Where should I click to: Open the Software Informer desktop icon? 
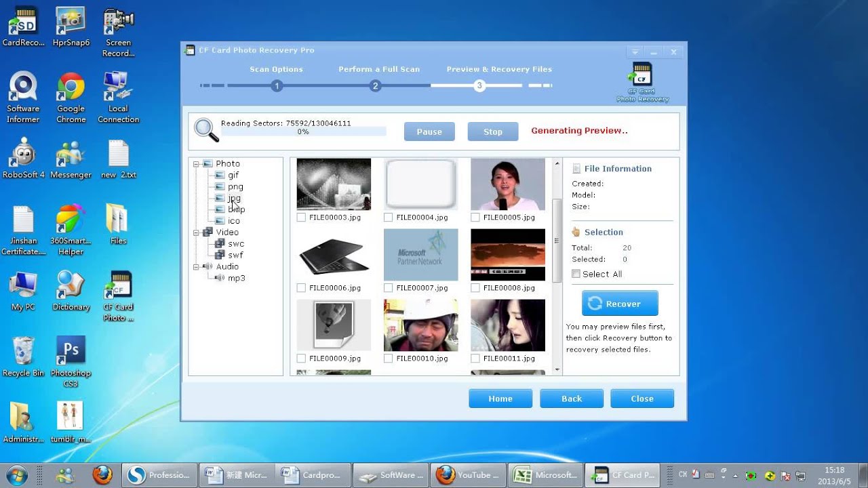23,97
